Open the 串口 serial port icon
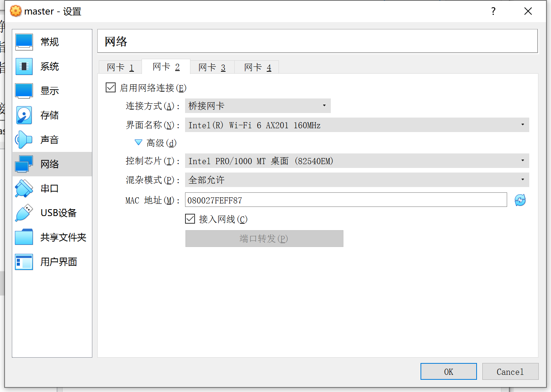The image size is (551, 392). click(24, 189)
